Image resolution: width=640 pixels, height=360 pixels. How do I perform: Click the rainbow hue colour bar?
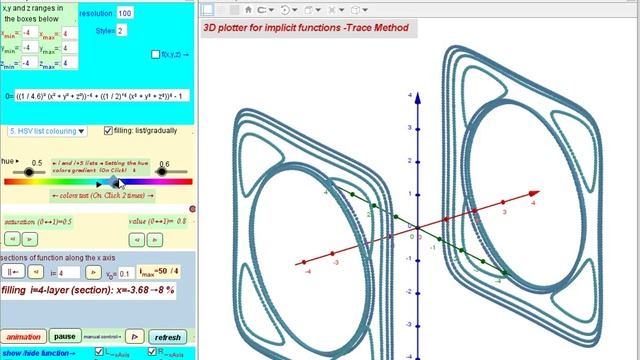tap(98, 182)
